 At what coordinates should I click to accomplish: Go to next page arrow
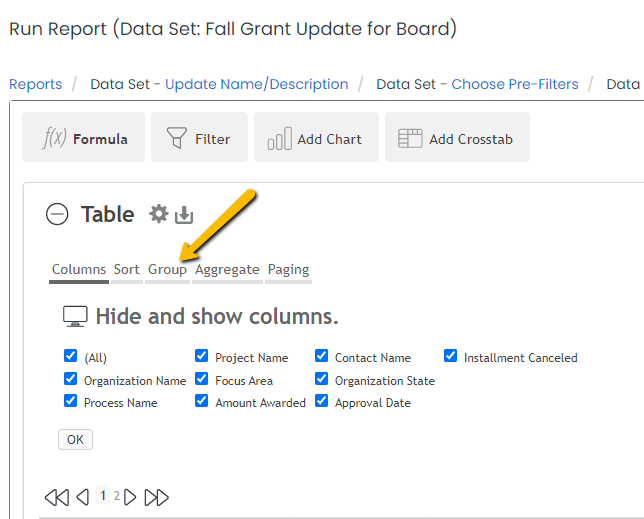pos(130,497)
